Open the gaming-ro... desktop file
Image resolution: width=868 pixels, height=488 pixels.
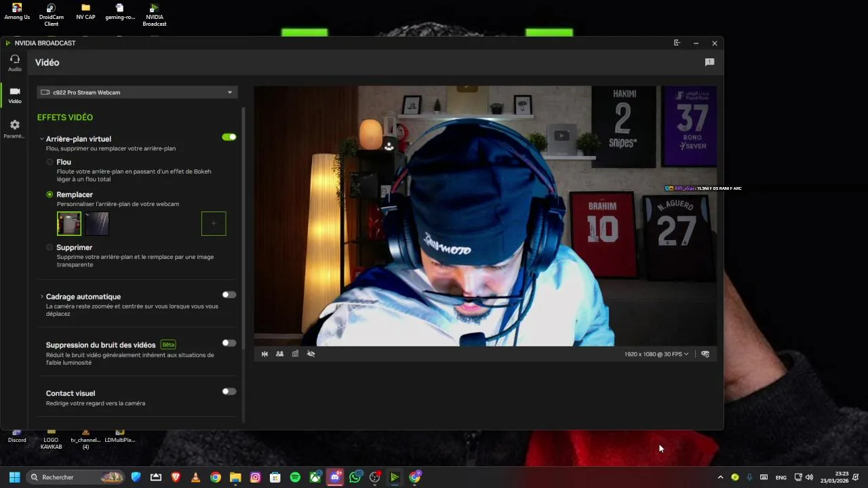pos(120,12)
